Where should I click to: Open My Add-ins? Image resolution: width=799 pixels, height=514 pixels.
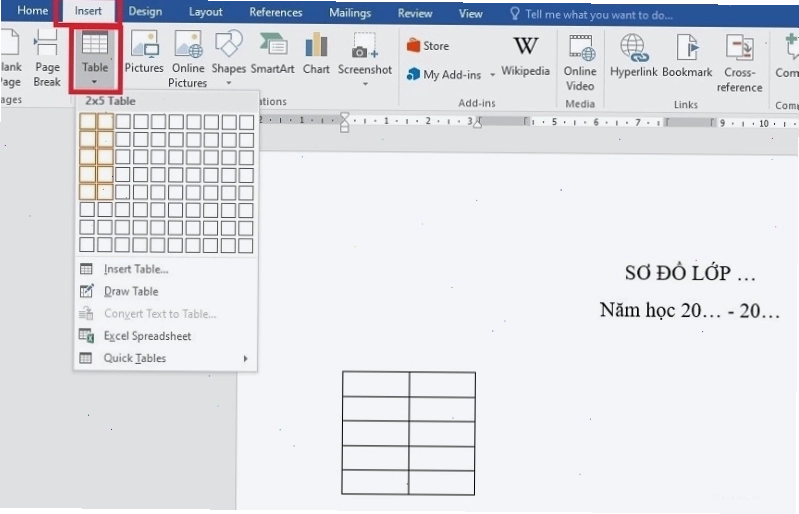444,75
